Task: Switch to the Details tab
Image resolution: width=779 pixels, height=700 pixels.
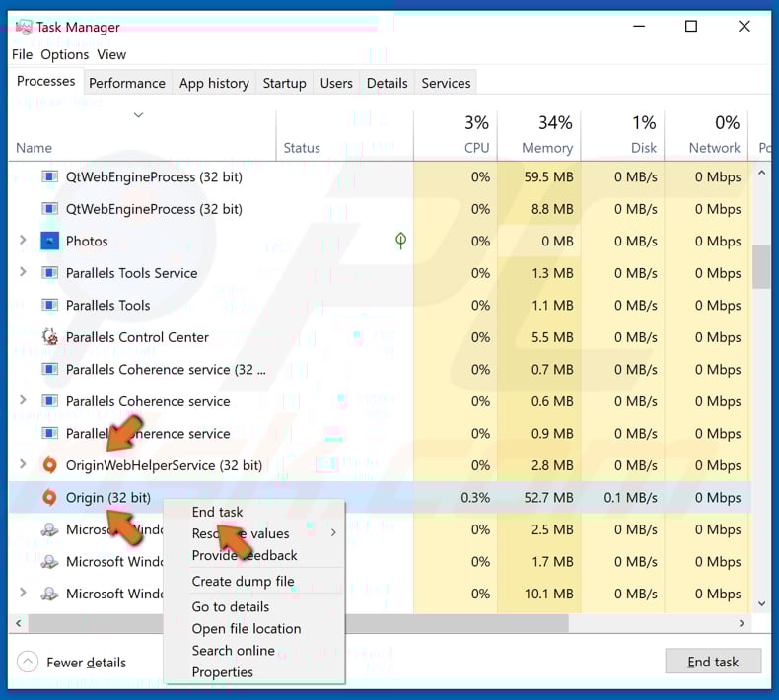Action: (x=387, y=83)
